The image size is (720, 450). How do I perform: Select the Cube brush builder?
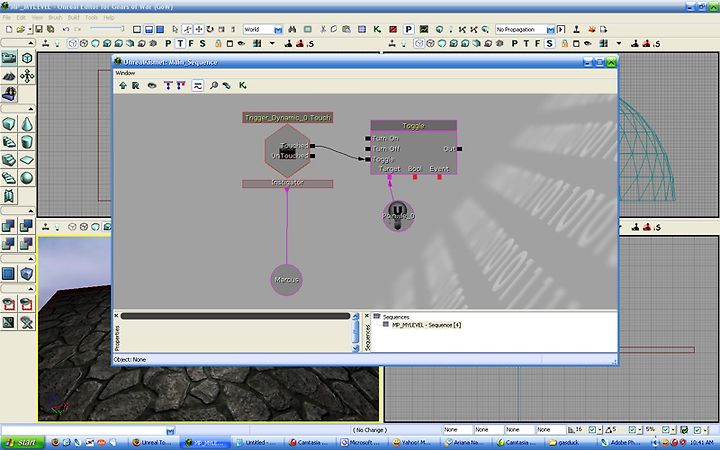(9, 124)
